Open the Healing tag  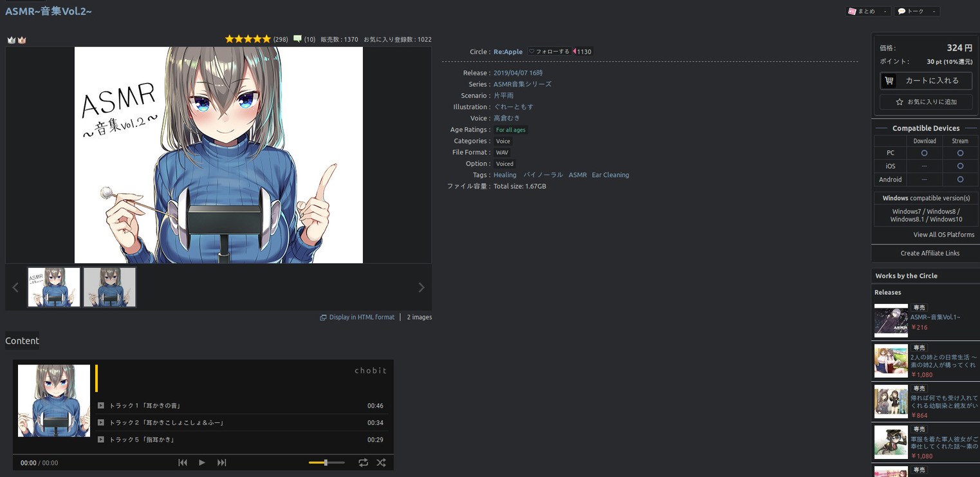click(505, 175)
